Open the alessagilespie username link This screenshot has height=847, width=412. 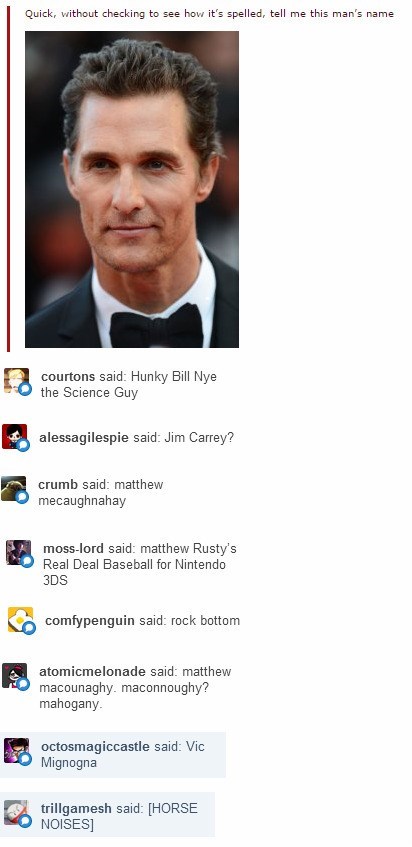(84, 438)
